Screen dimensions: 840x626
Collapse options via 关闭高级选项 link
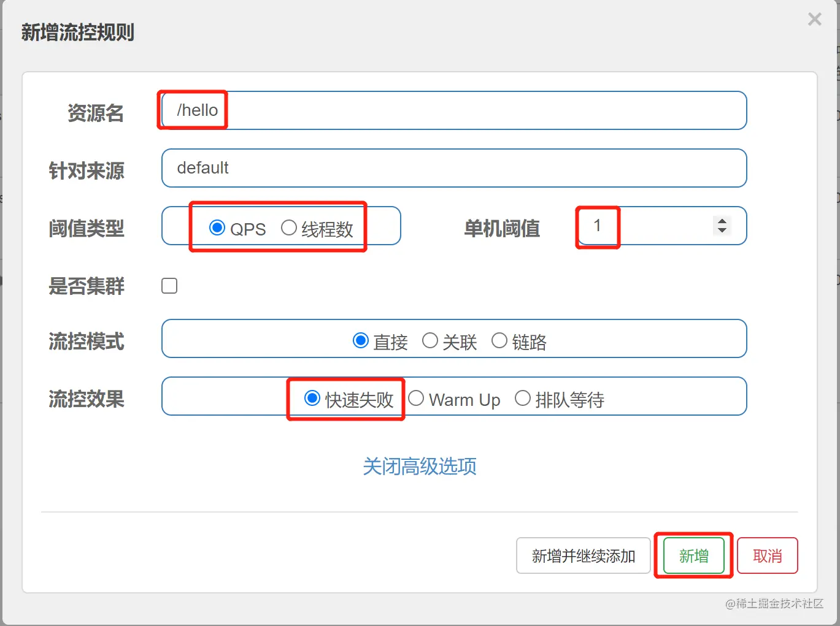coord(420,467)
